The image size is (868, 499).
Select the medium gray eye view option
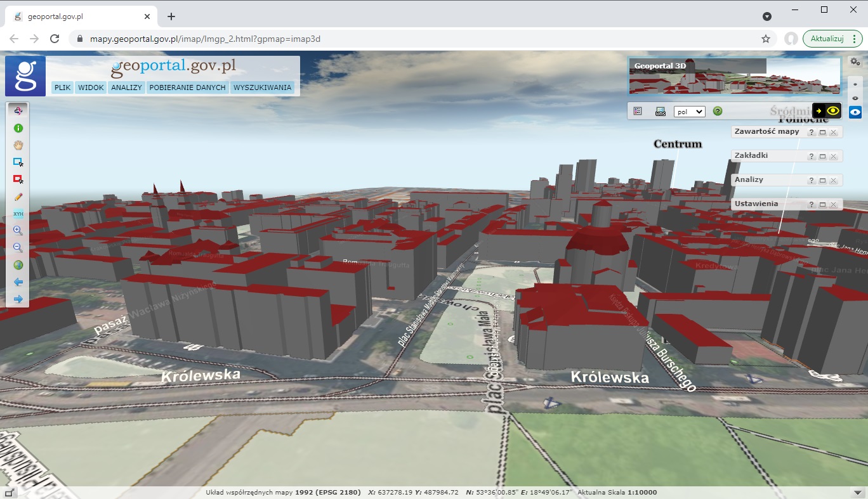click(x=855, y=98)
